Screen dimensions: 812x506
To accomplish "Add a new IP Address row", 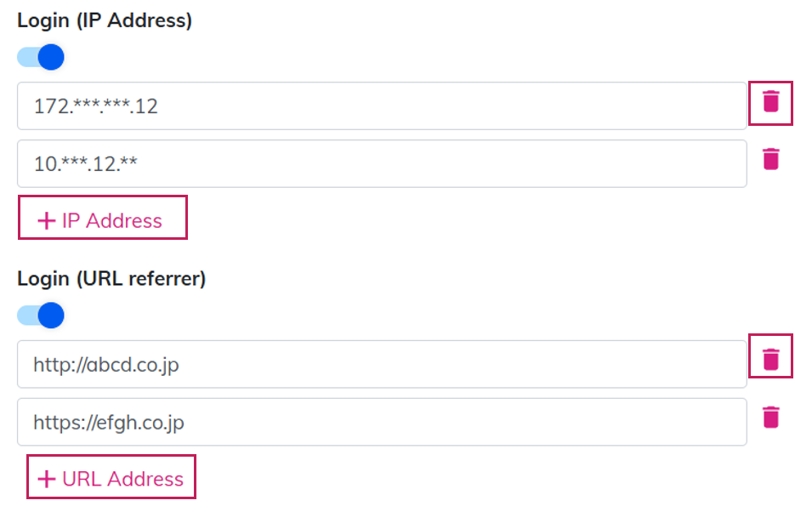I will [x=102, y=220].
